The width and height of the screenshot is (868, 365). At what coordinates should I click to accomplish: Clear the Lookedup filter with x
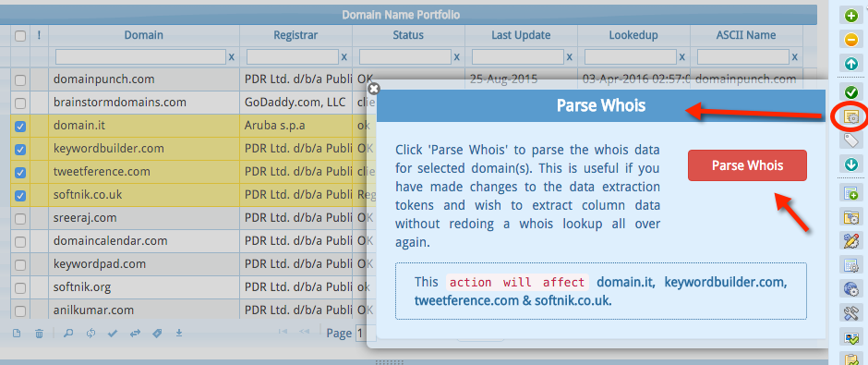pyautogui.click(x=682, y=56)
